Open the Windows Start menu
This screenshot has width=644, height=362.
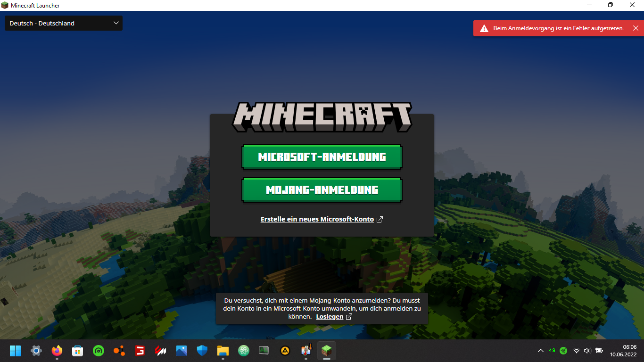pos(16,351)
